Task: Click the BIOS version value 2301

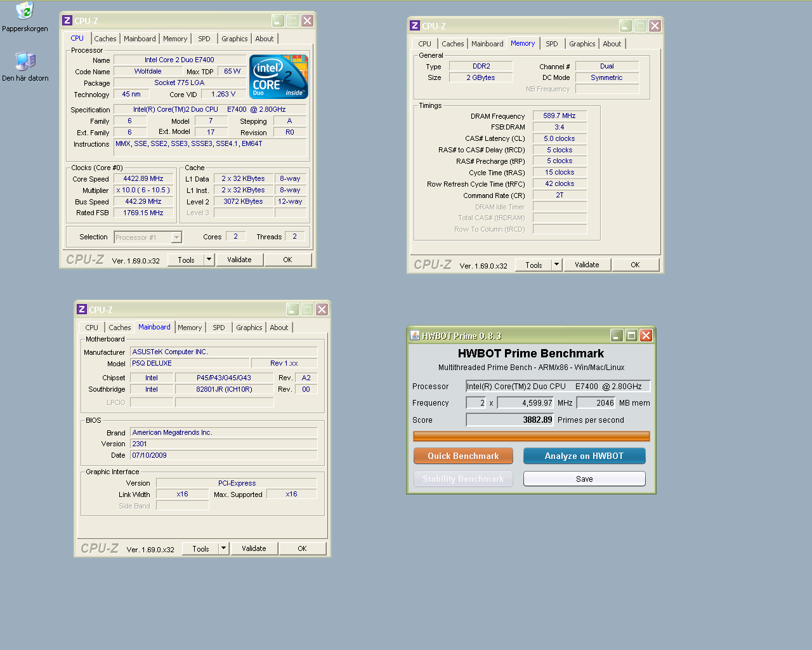Action: [223, 444]
